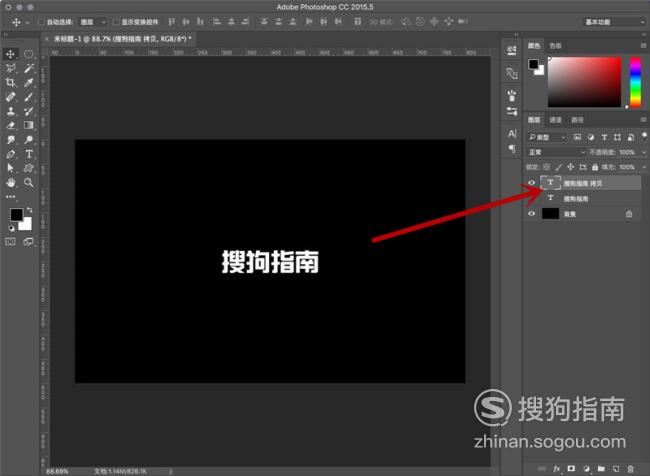Image resolution: width=650 pixels, height=476 pixels.
Task: Select the Move tool in the toolbox
Action: tap(10, 54)
